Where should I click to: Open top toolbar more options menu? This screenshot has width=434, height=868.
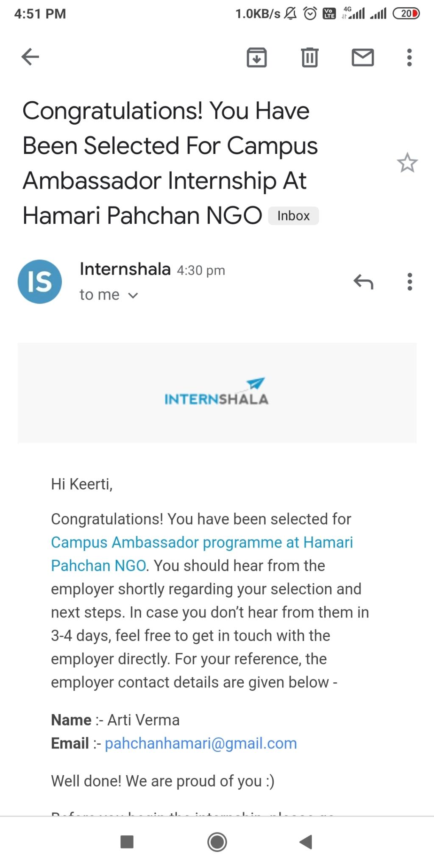(409, 57)
